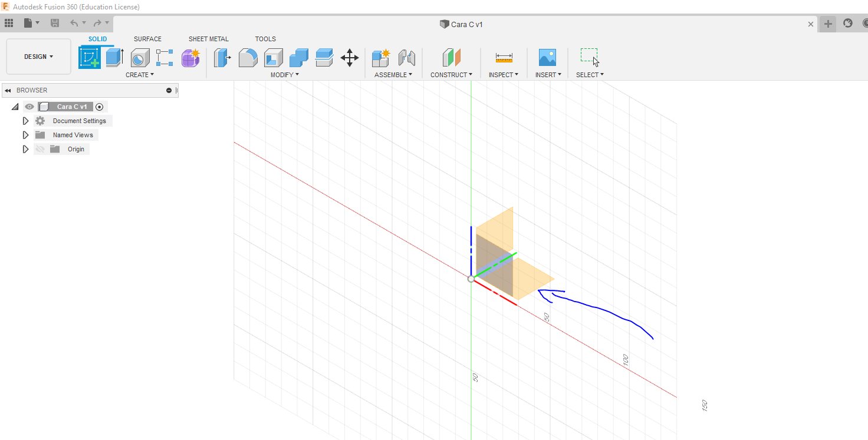Viewport: 868px width, 440px height.
Task: Activate the Move/Copy tool
Action: (x=350, y=58)
